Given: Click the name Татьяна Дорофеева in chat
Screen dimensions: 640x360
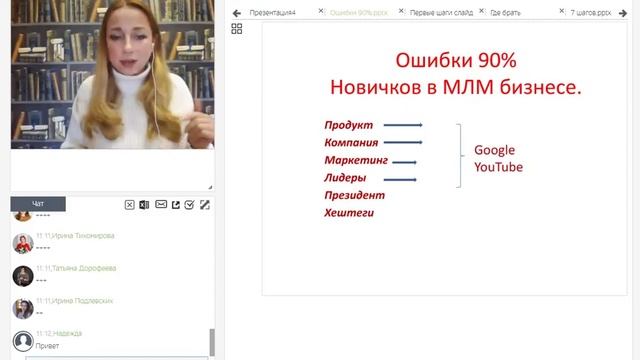Looking at the screenshot, I should pyautogui.click(x=84, y=268).
